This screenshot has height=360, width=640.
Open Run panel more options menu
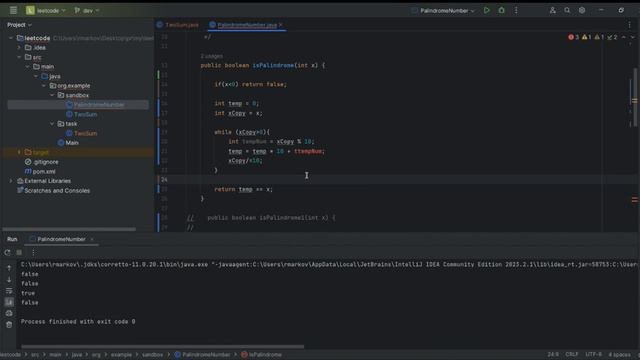click(x=33, y=253)
